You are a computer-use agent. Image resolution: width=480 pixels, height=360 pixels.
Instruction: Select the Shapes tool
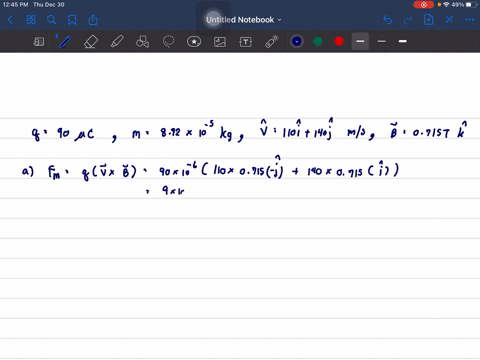point(142,42)
